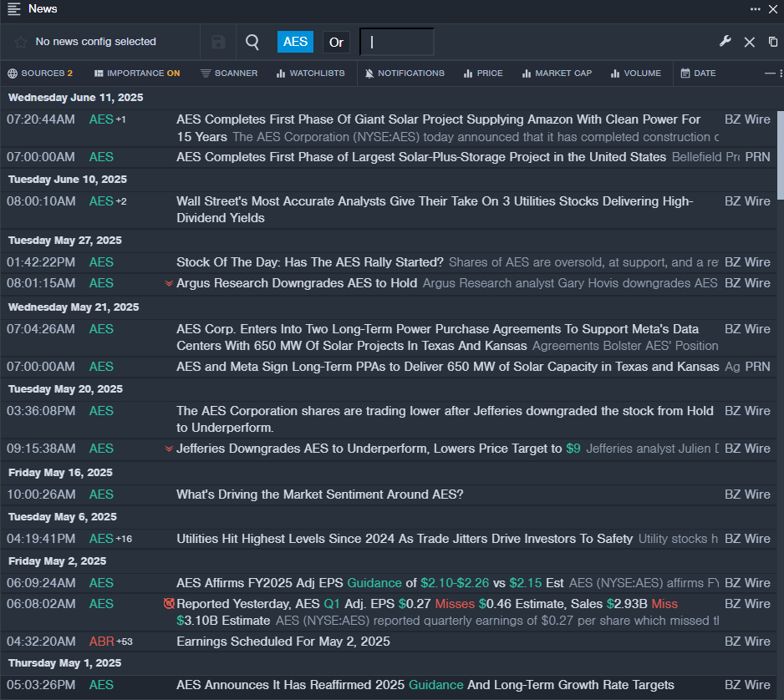Toggle the Importance ON filter
The image size is (784, 700).
pyautogui.click(x=137, y=74)
